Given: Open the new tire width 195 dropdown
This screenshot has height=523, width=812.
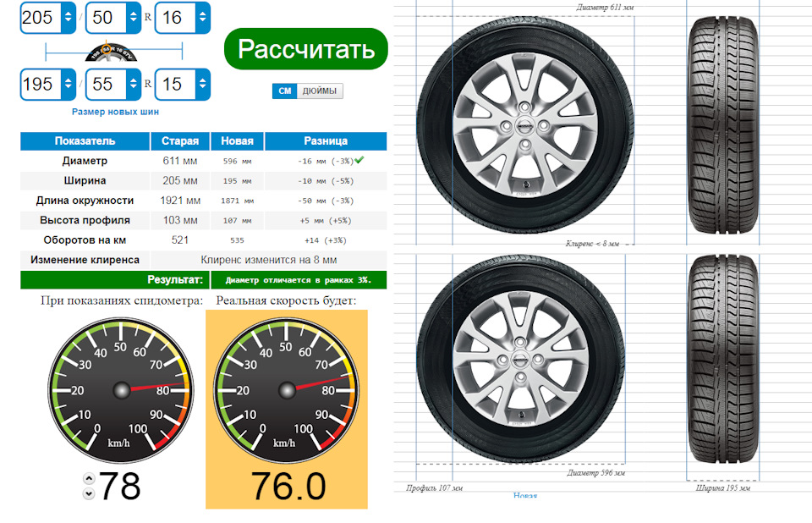Looking at the screenshot, I should point(48,84).
